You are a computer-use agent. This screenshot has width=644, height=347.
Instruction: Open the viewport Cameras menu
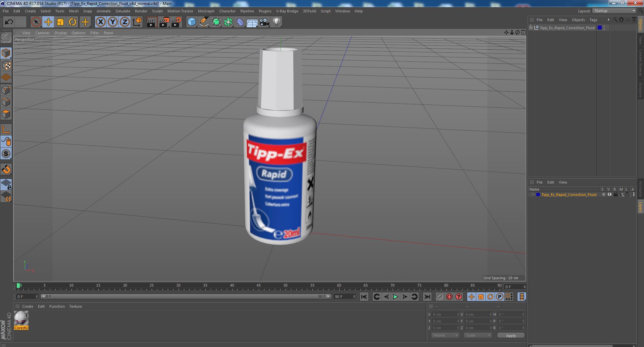coord(42,33)
